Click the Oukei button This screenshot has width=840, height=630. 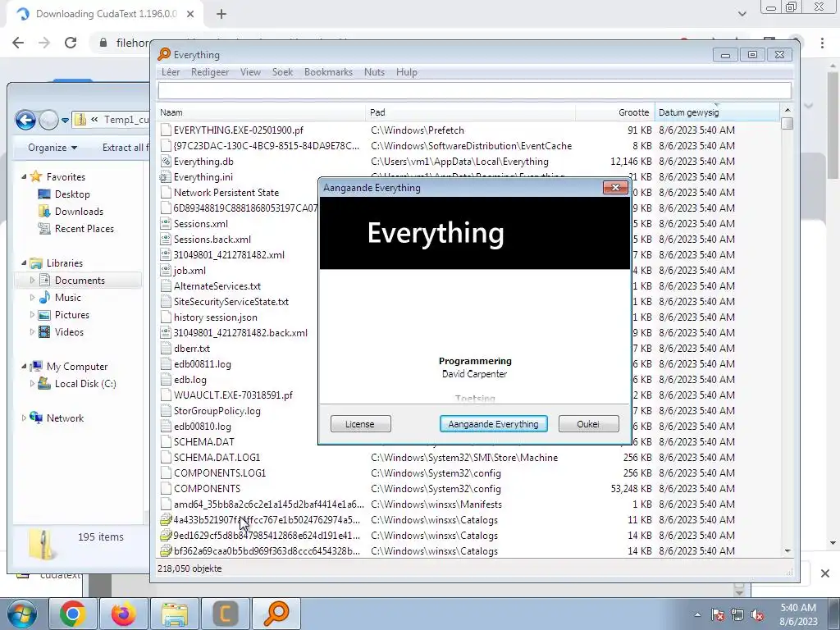tap(588, 424)
